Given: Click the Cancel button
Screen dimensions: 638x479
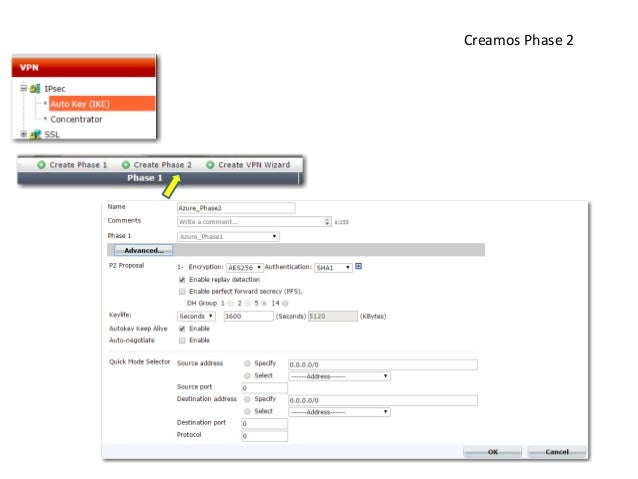Looking at the screenshot, I should point(557,452).
